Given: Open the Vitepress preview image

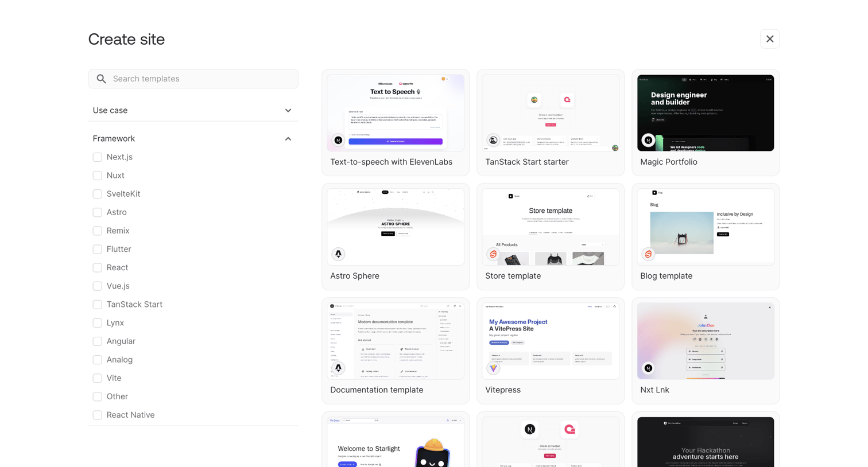Looking at the screenshot, I should (x=551, y=341).
